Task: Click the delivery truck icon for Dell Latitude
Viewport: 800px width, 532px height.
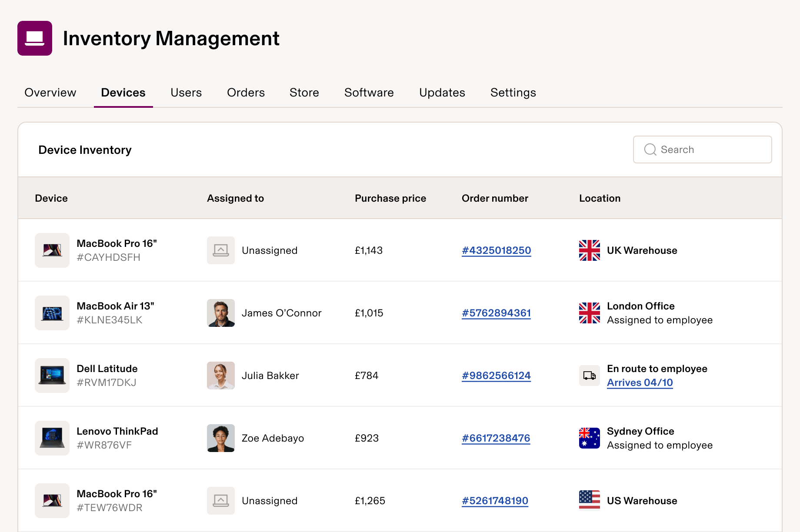Action: (589, 376)
